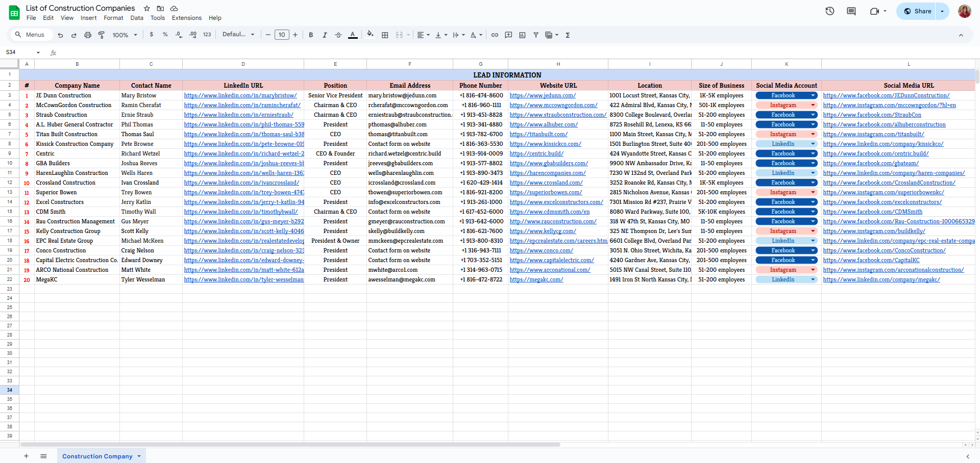
Task: Start video call camera icon
Action: point(874,11)
